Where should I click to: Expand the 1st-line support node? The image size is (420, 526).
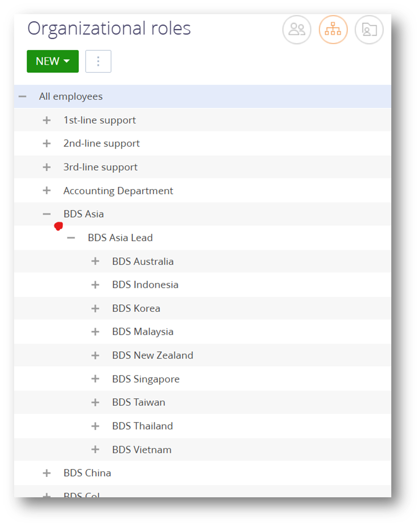[47, 120]
